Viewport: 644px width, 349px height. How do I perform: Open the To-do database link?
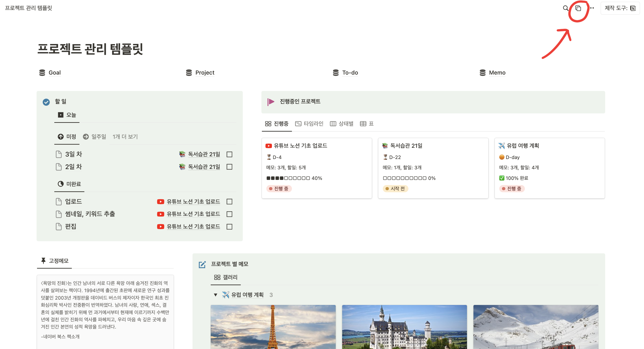point(350,73)
